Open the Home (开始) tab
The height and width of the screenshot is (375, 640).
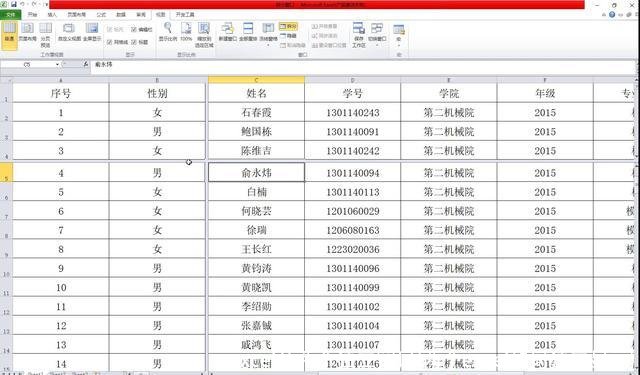[32, 15]
